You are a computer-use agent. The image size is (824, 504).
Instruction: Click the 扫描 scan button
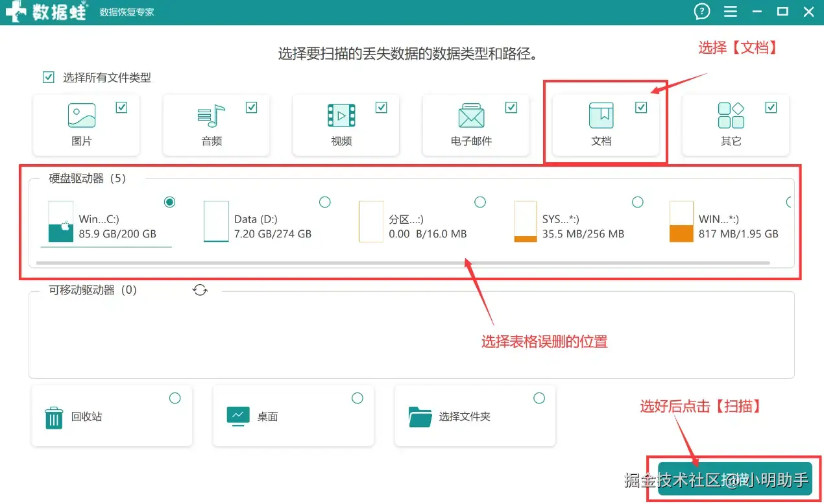pyautogui.click(x=735, y=479)
